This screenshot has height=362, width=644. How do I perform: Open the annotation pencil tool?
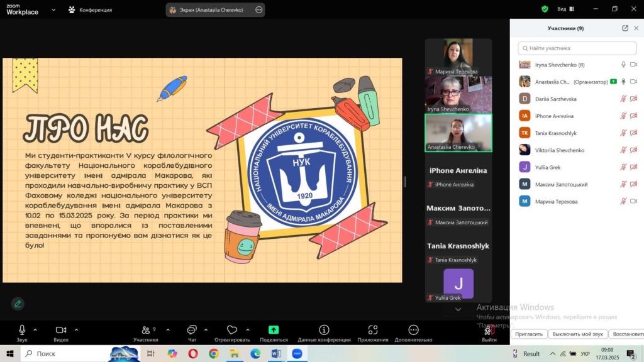point(18,304)
